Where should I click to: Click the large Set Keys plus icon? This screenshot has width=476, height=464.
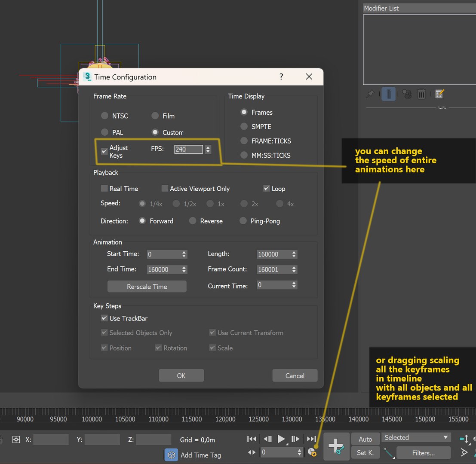pyautogui.click(x=336, y=446)
